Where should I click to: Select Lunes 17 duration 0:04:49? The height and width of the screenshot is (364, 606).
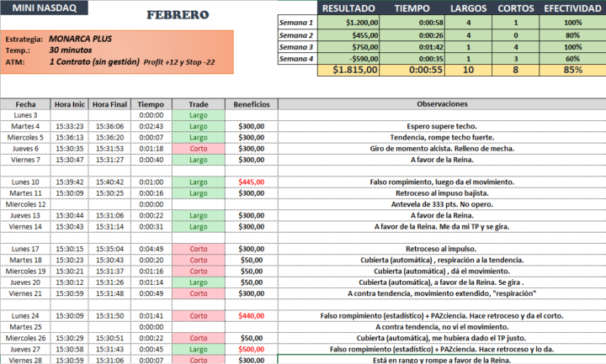point(151,249)
